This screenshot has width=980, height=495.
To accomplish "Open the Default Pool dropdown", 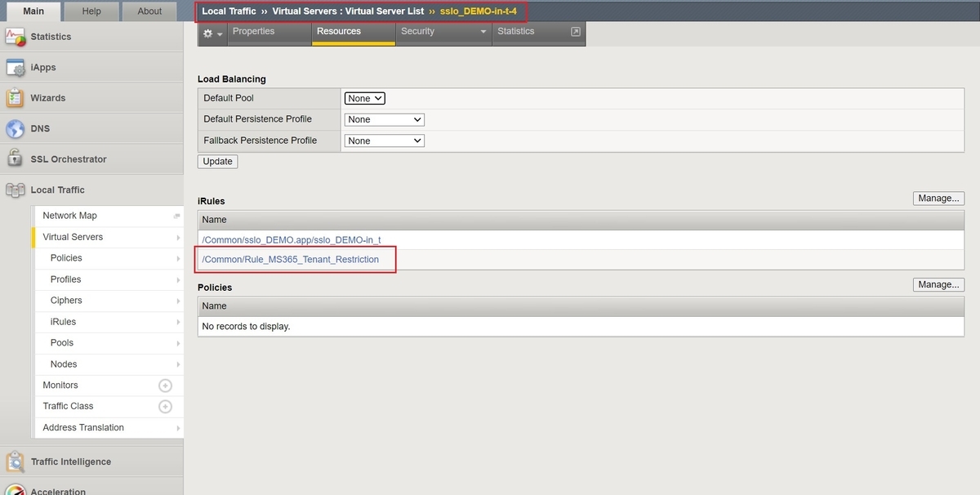I will point(364,97).
